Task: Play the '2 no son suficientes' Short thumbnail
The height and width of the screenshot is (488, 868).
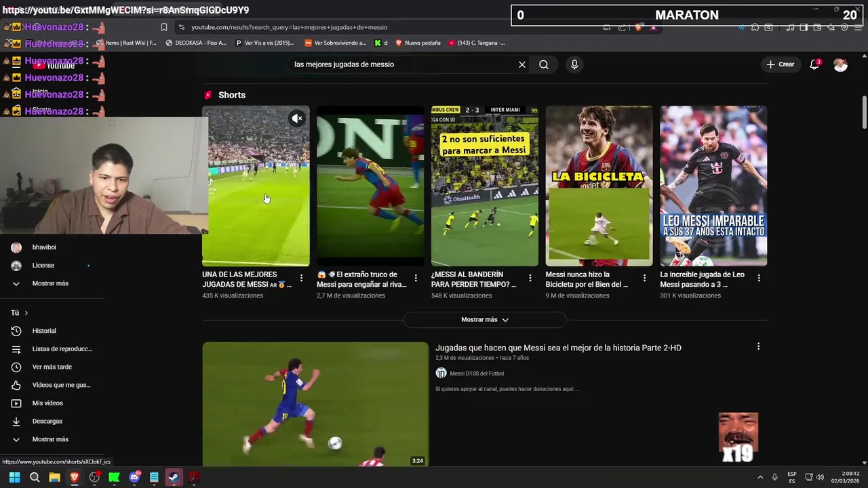Action: click(485, 186)
